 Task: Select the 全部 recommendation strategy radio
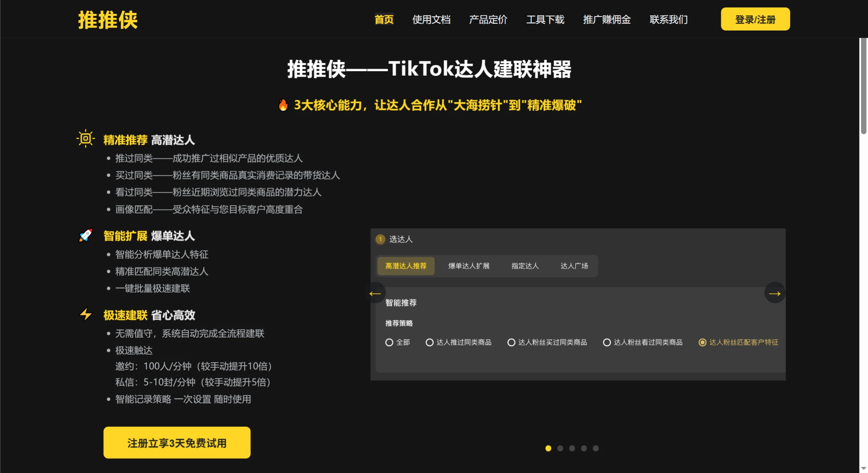(389, 342)
